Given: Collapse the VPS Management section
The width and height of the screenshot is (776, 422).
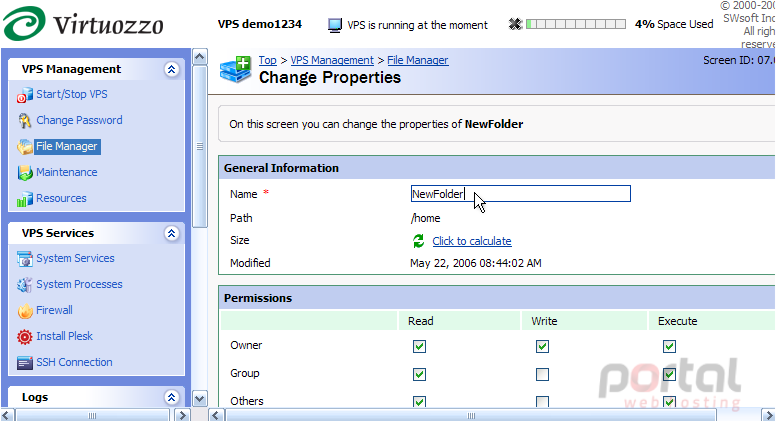Looking at the screenshot, I should coord(171,69).
